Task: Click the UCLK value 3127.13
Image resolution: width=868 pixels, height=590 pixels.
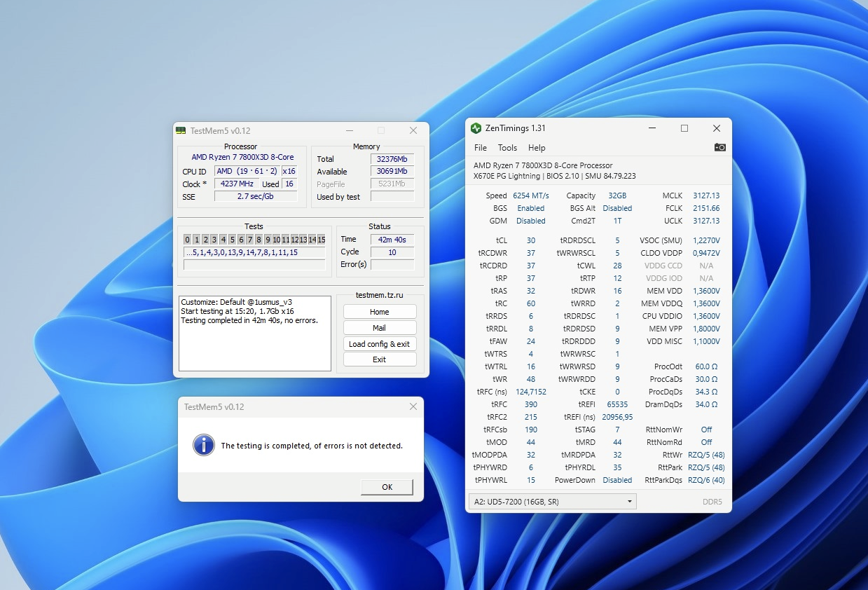Action: pos(706,221)
